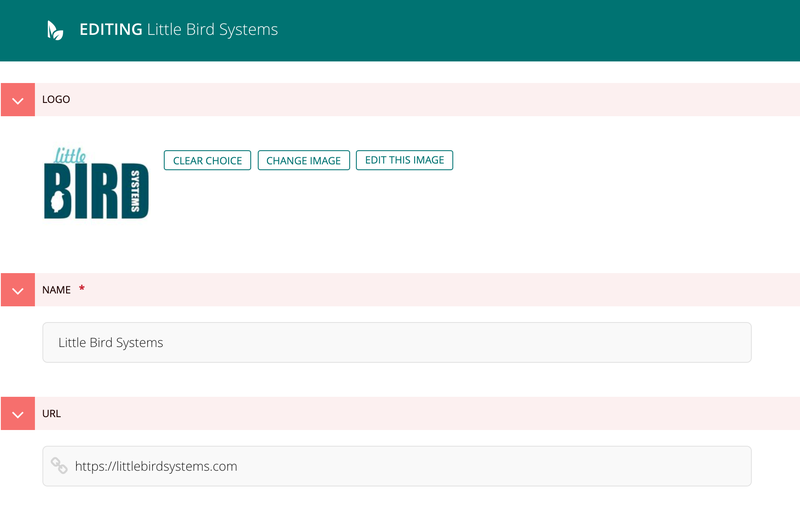The height and width of the screenshot is (518, 800).
Task: Click the URL section label
Action: click(52, 413)
